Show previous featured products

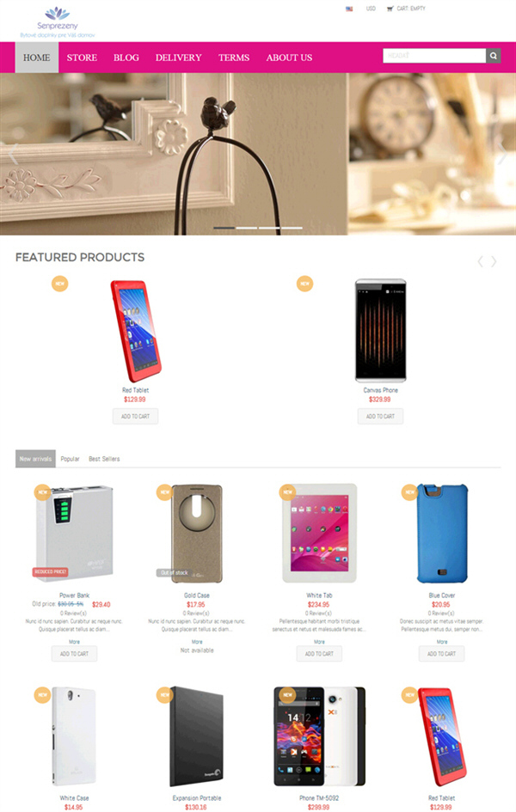click(x=480, y=261)
